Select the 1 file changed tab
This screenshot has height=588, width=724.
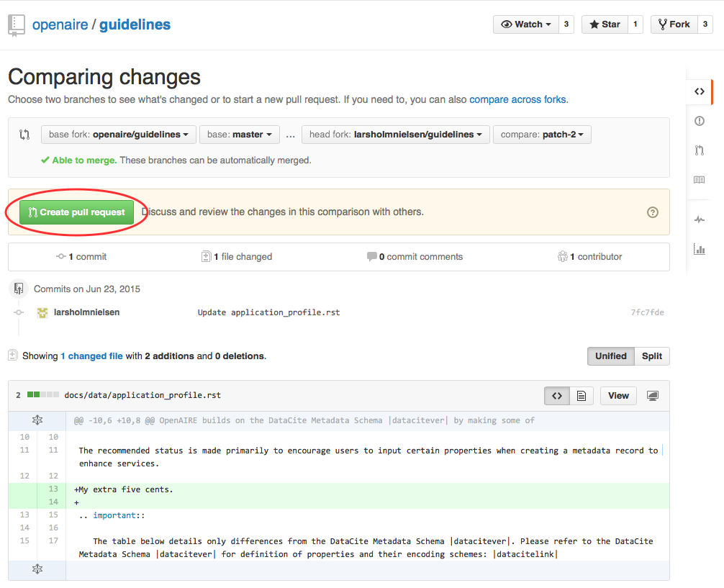click(x=237, y=257)
